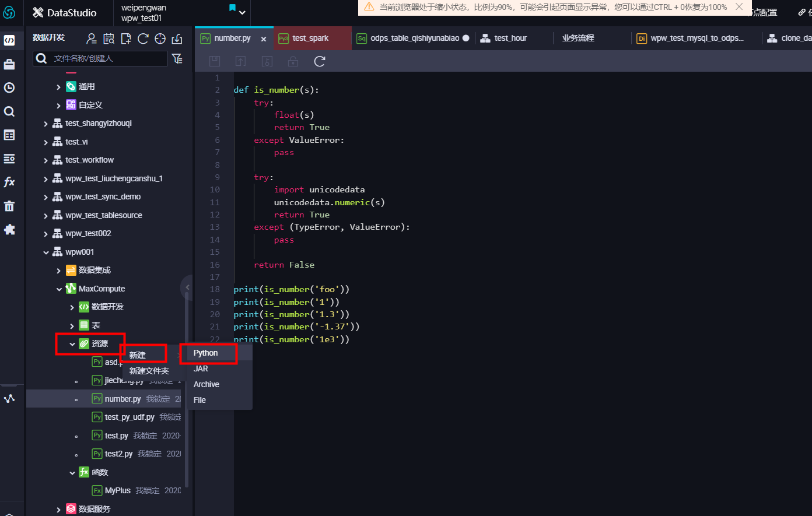This screenshot has height=516, width=812.
Task: Click the new file plus icon in panel header
Action: click(126, 39)
